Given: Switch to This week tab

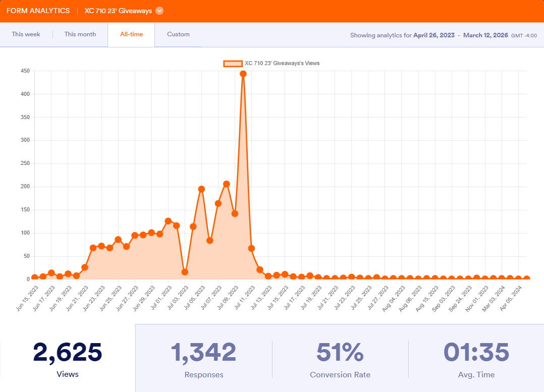Looking at the screenshot, I should [x=26, y=34].
